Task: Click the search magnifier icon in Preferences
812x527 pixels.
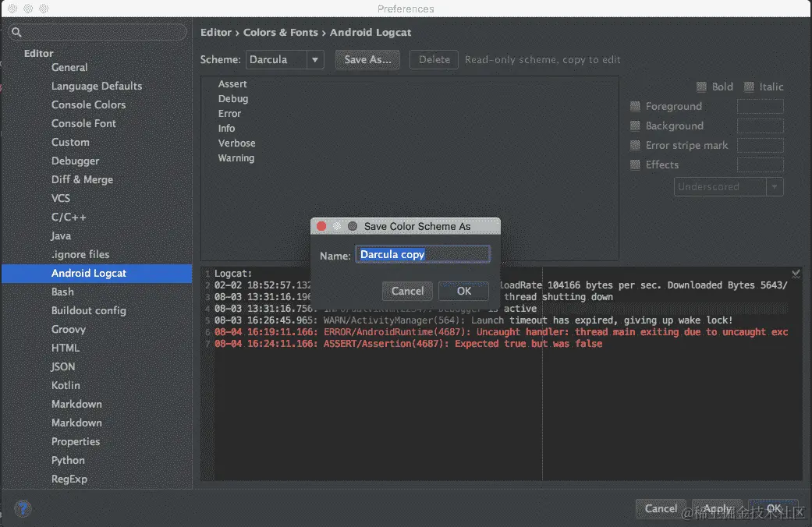Action: click(x=16, y=32)
